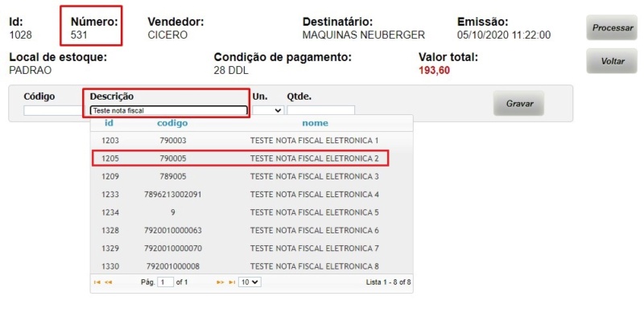Select row TESTE NOTA FISCAL ELETRONICA 7
The height and width of the screenshot is (325, 644).
pyautogui.click(x=251, y=249)
